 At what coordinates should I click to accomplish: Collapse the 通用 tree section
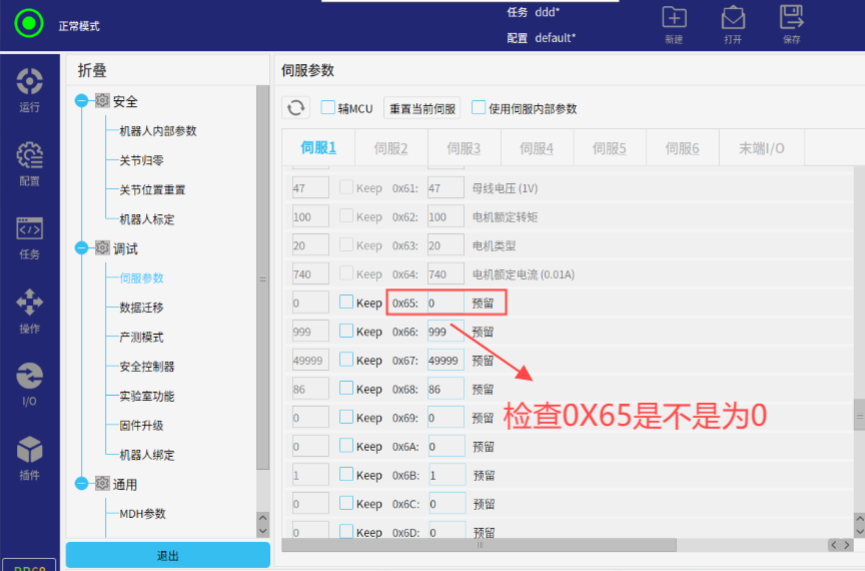pos(81,484)
